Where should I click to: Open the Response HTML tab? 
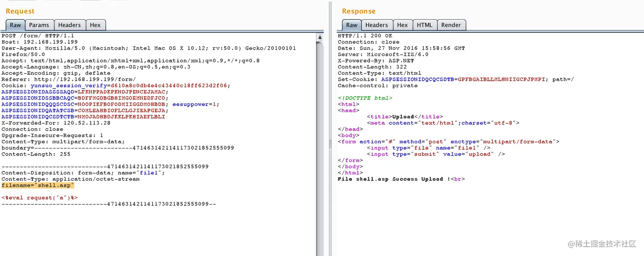click(425, 25)
